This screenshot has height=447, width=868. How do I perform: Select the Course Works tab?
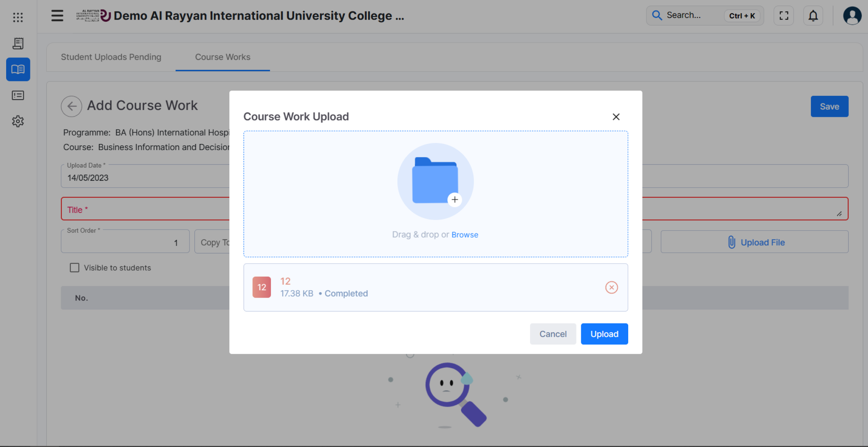pos(223,57)
